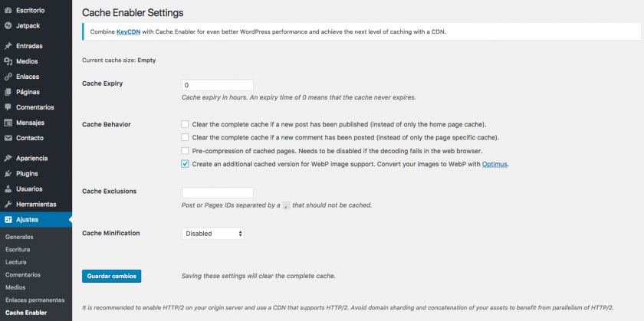
Task: Open the Cache Minification dropdown
Action: coord(213,234)
